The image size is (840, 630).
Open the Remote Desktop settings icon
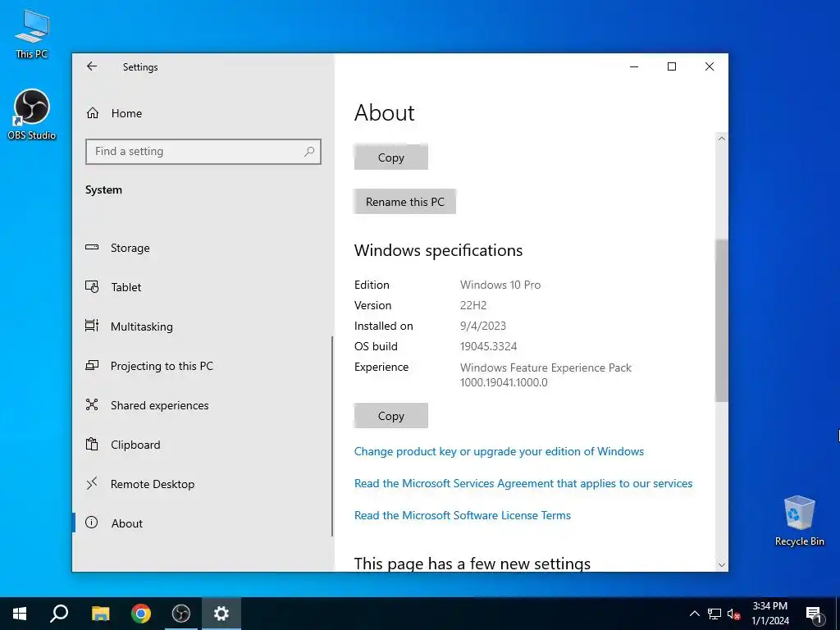(92, 484)
